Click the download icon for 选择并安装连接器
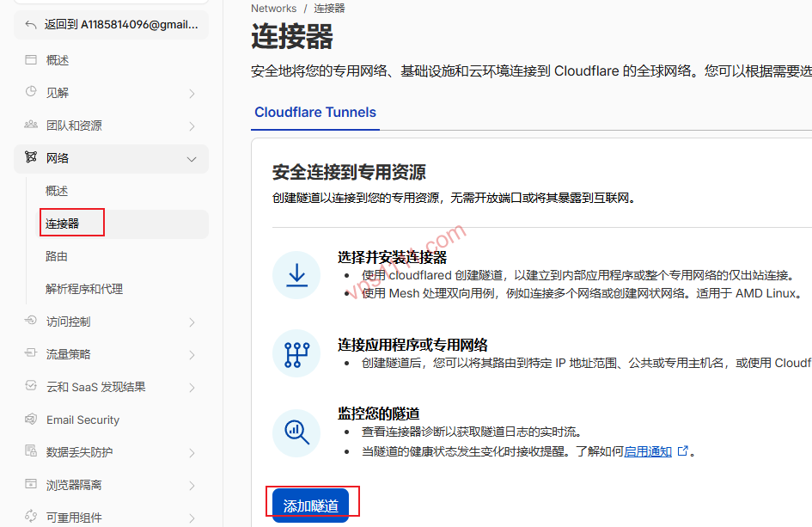The width and height of the screenshot is (812, 527). tap(296, 275)
